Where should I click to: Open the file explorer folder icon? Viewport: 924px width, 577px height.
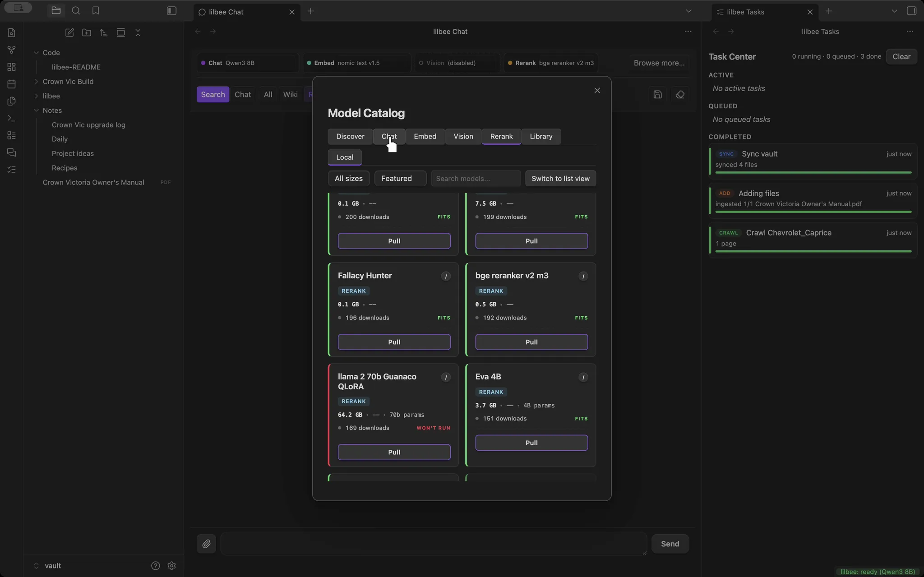coord(56,10)
